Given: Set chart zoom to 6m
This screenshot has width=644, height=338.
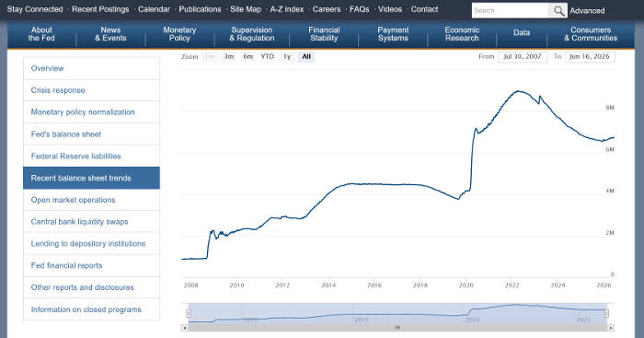Looking at the screenshot, I should 248,57.
